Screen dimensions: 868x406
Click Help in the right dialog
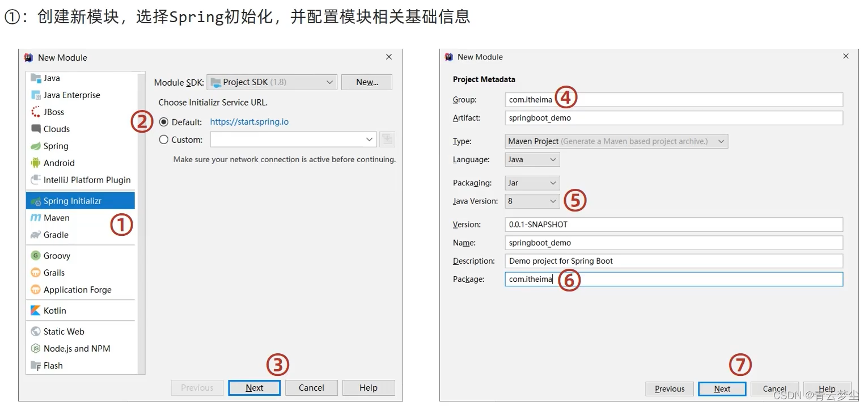click(x=827, y=389)
